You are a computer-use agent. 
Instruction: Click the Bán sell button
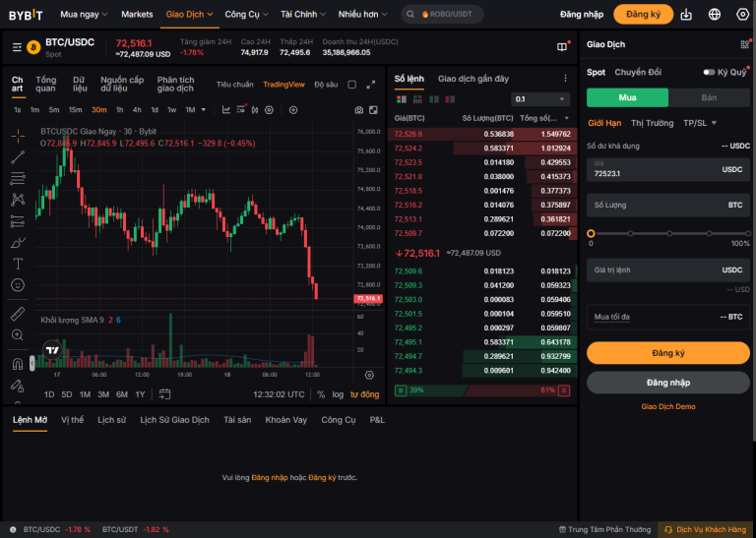(709, 97)
